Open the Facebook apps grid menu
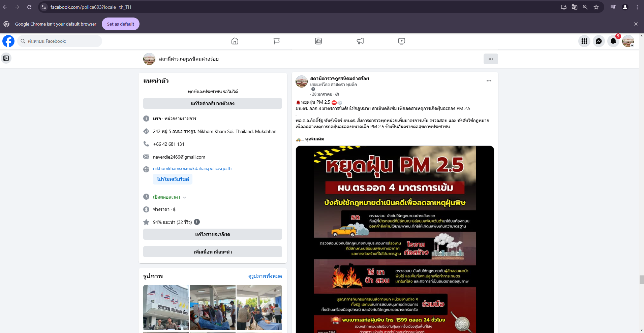The image size is (644, 333). pos(584,41)
